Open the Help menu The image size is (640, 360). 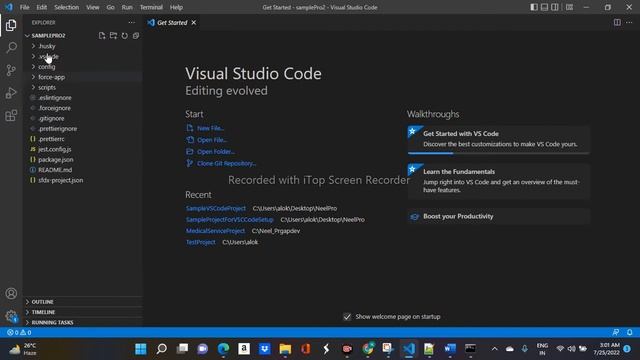click(x=176, y=7)
